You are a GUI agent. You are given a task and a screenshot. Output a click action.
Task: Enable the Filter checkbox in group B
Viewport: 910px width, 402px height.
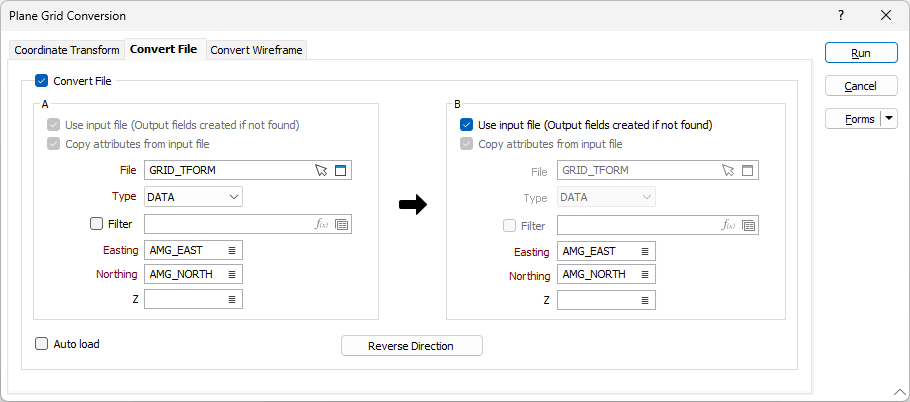coord(510,226)
